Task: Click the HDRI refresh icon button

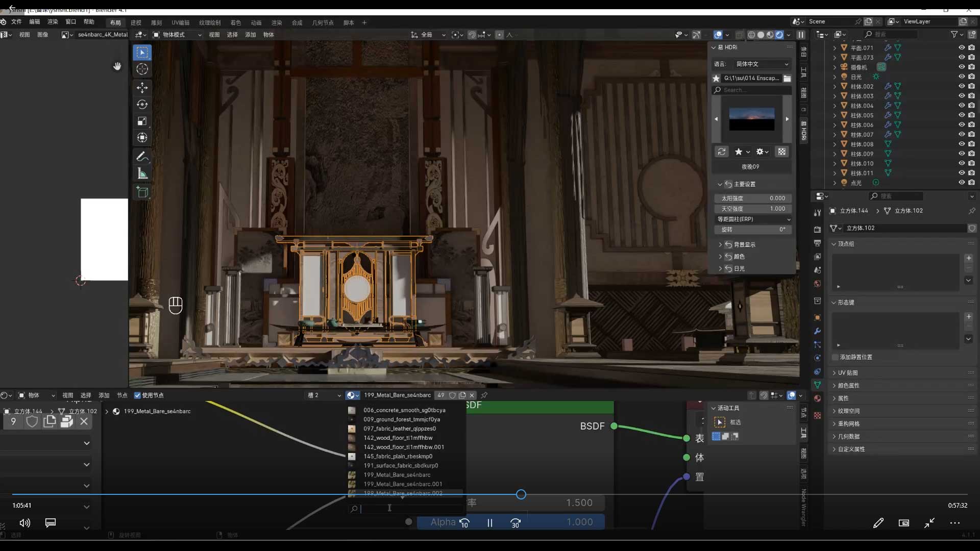Action: [x=721, y=152]
